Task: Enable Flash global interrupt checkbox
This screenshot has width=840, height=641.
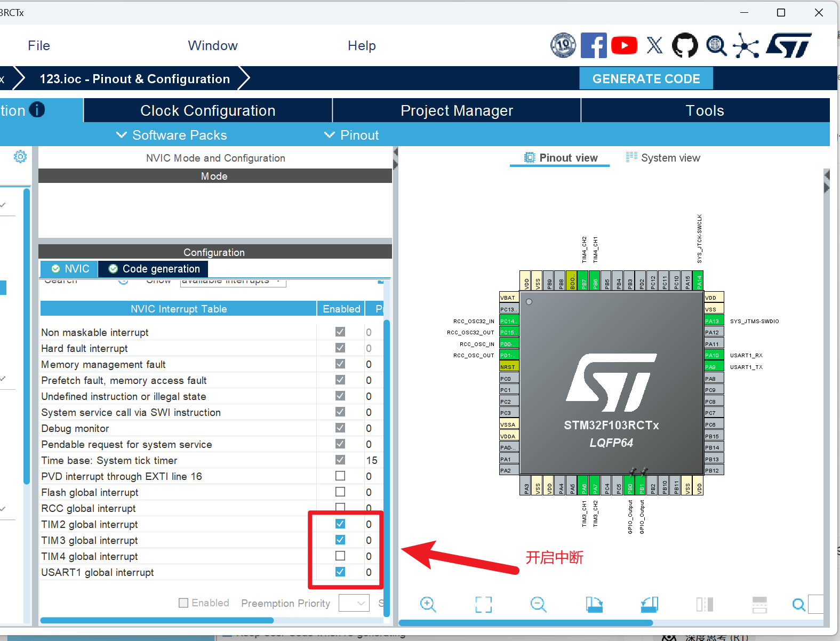Action: pyautogui.click(x=340, y=492)
